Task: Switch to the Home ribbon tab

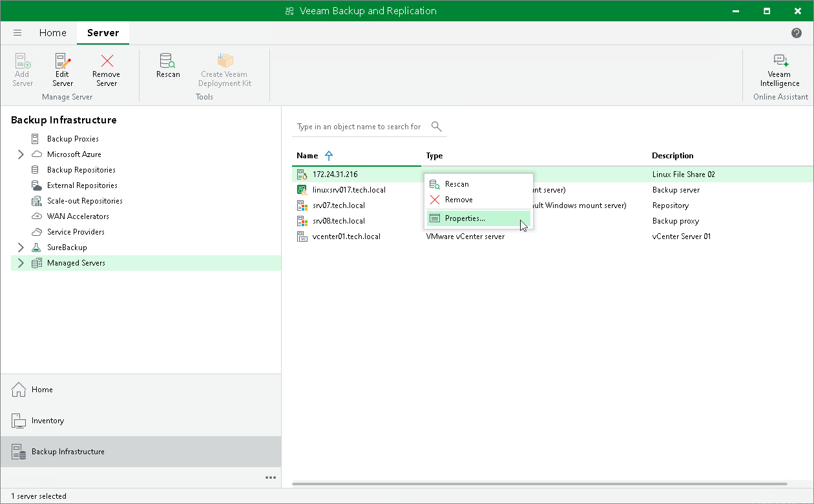Action: tap(52, 33)
